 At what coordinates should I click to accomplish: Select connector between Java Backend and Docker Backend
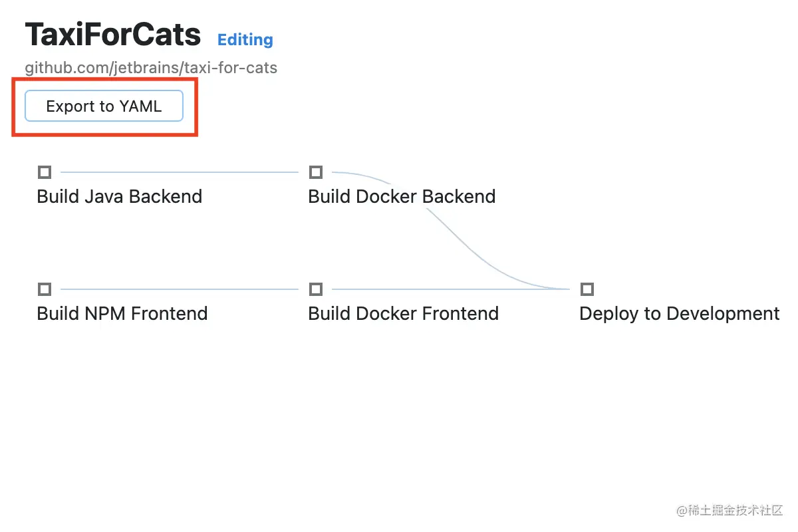[180, 172]
